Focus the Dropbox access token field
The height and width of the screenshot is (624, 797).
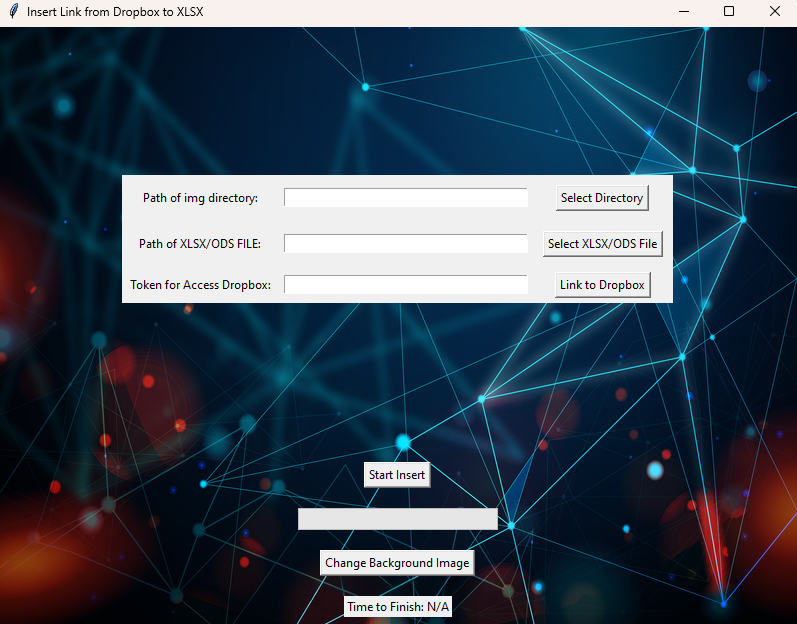click(x=406, y=285)
